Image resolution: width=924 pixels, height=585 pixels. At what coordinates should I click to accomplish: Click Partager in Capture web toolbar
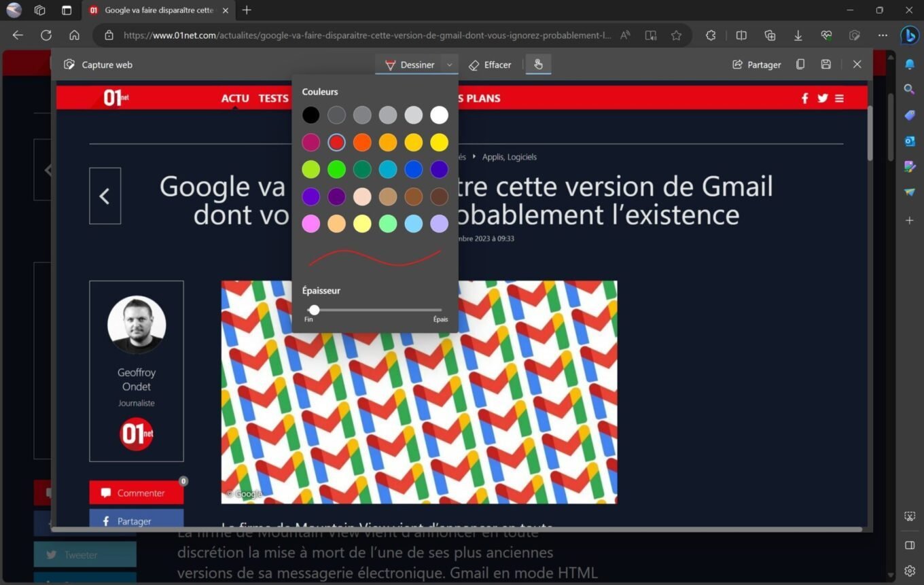coord(757,65)
